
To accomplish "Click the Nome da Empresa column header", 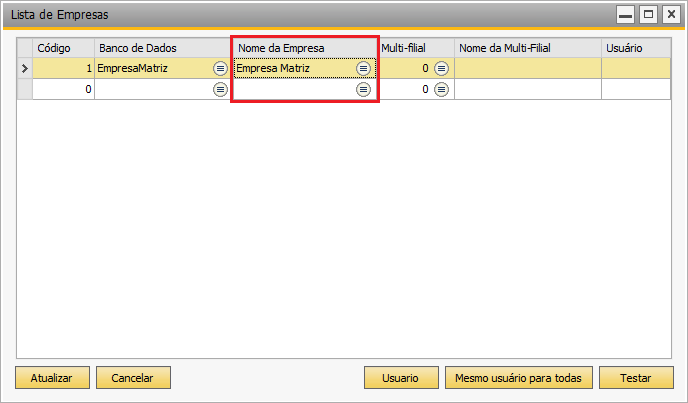I will 305,48.
